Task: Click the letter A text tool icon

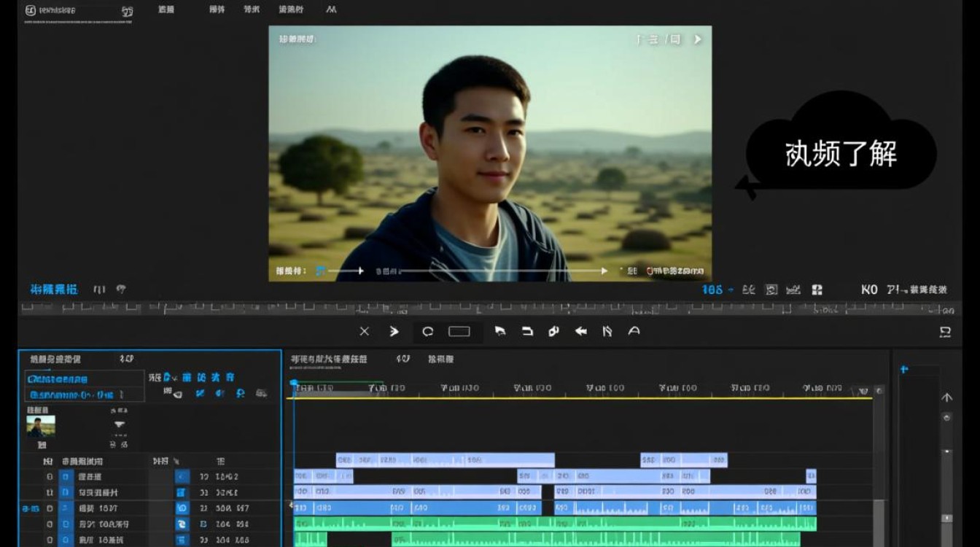Action: (x=634, y=331)
